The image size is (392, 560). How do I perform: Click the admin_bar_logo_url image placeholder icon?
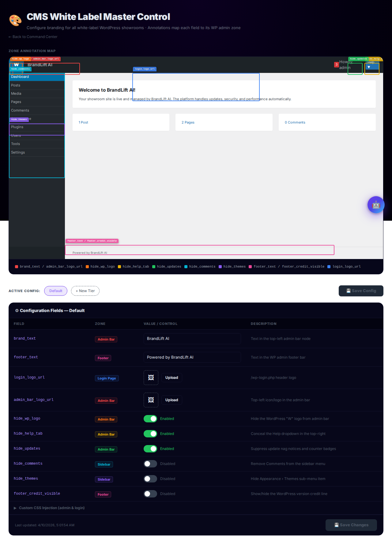[x=151, y=400]
